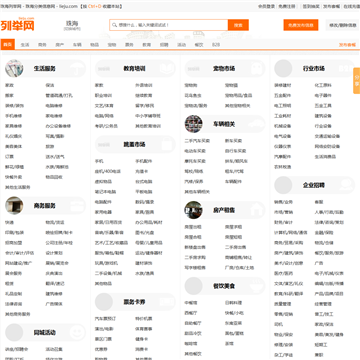The height and width of the screenshot is (360, 360).
Task: Open 免费注册 in the top bar
Action: (x=287, y=6)
